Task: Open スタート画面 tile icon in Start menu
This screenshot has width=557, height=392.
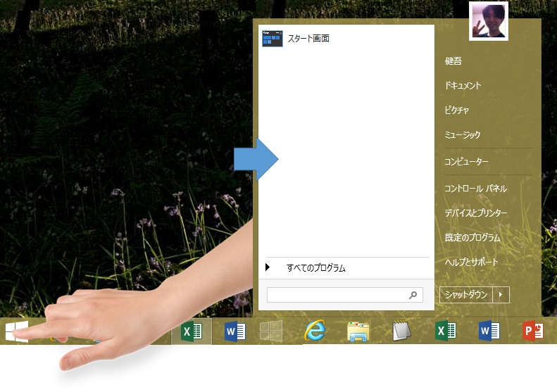Action: point(272,39)
